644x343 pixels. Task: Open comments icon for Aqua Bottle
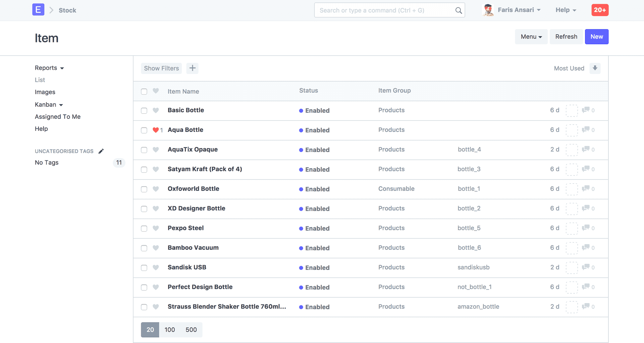(x=586, y=130)
